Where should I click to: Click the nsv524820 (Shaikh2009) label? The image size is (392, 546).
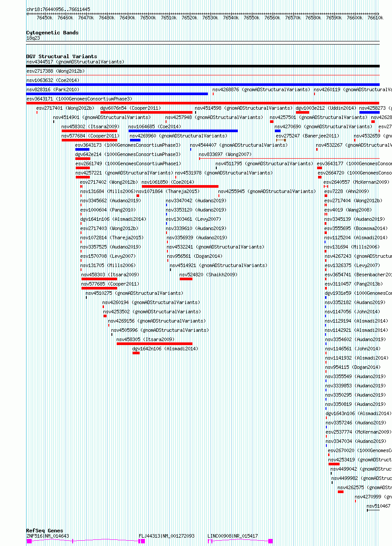(x=208, y=275)
